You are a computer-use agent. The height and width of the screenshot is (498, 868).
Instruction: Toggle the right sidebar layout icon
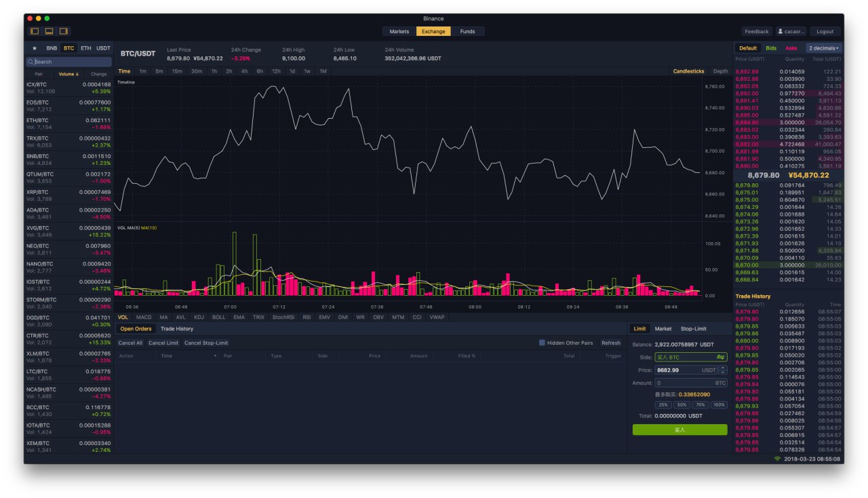[x=64, y=31]
